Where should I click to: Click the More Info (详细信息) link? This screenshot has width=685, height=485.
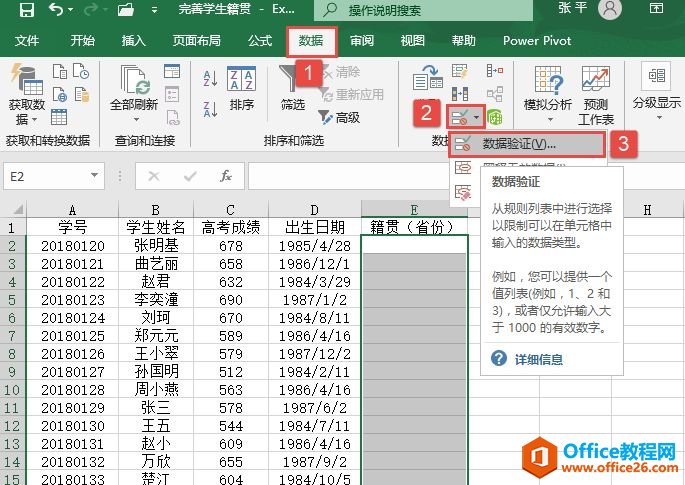click(538, 359)
